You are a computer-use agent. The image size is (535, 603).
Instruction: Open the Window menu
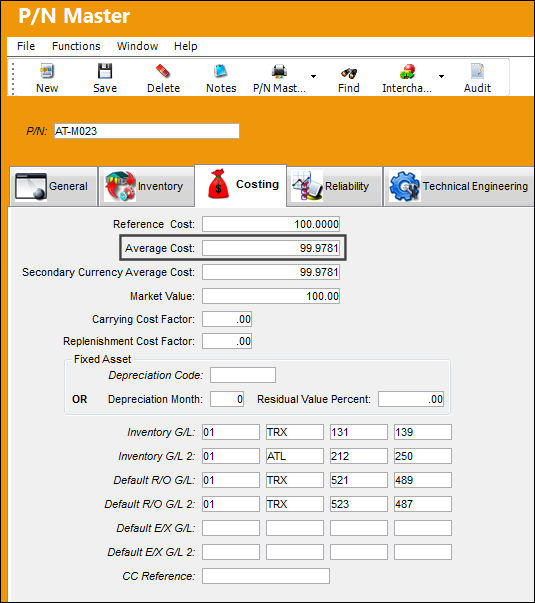pyautogui.click(x=137, y=46)
